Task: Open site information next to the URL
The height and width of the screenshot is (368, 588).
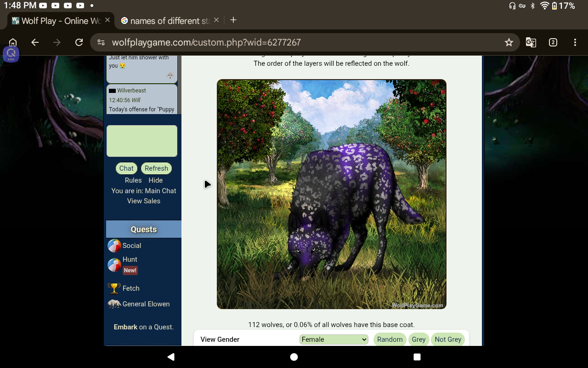Action: [x=101, y=42]
